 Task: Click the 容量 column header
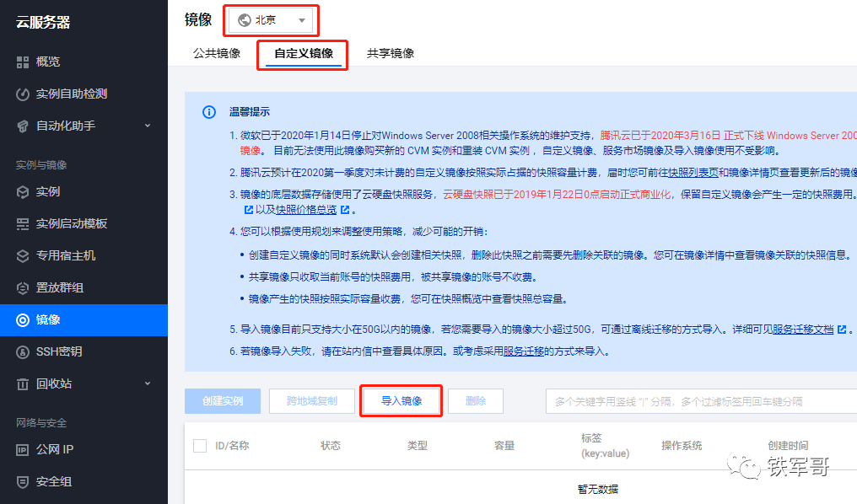(504, 446)
